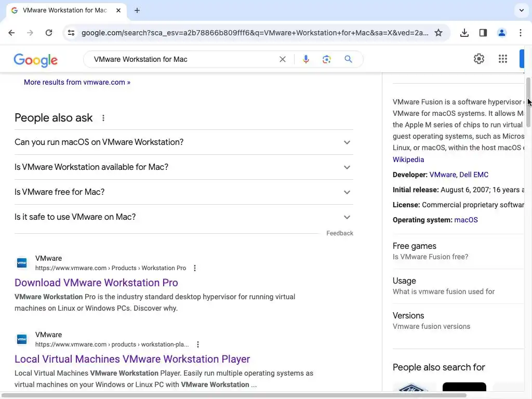Close the VMware Workstation for Mac tab
Screen dimensions: 532x399
tap(118, 10)
